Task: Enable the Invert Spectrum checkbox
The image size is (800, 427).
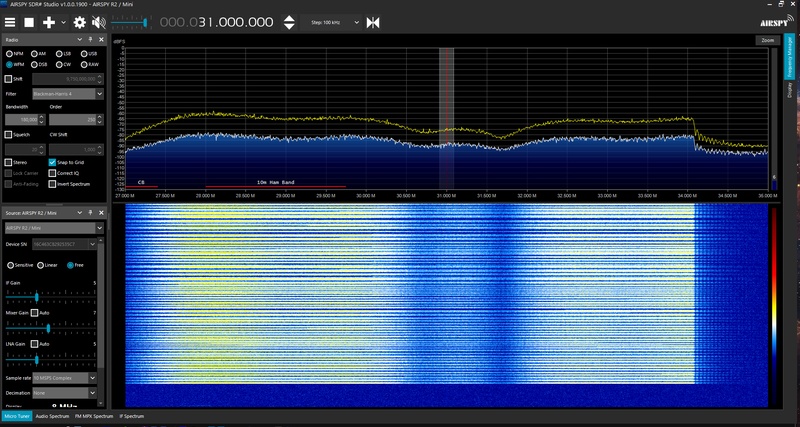Action: coord(53,184)
